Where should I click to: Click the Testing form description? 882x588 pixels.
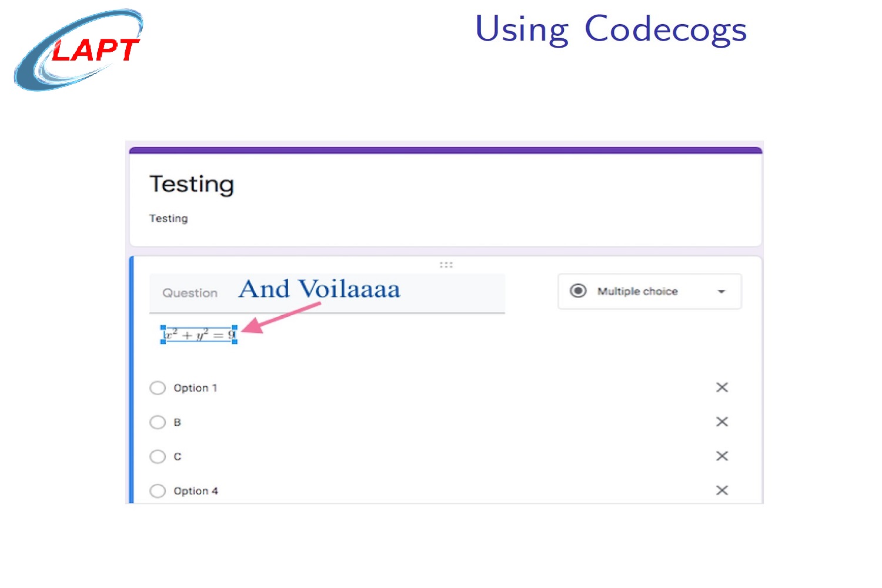pyautogui.click(x=169, y=218)
